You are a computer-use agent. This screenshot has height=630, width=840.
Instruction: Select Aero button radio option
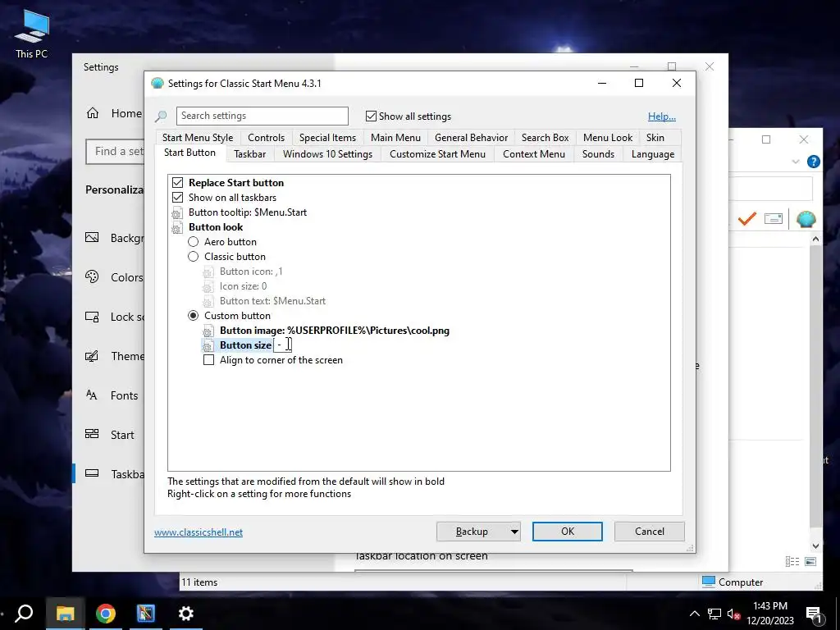click(193, 242)
